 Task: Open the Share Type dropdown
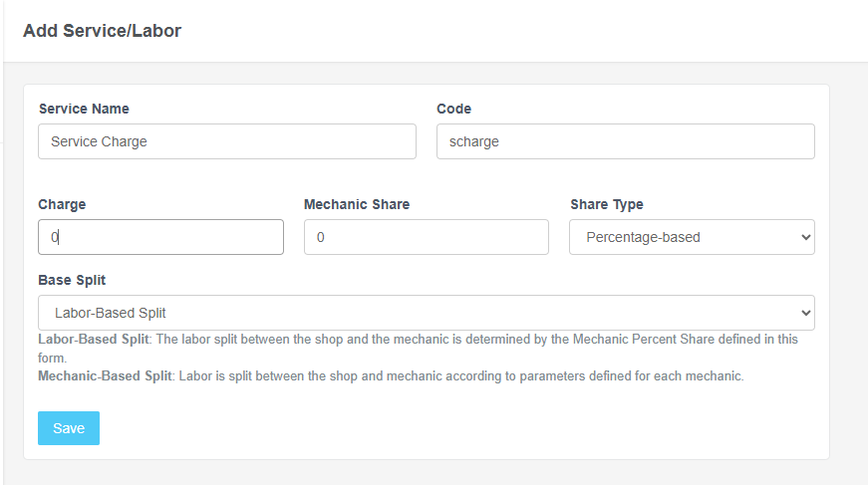point(691,237)
